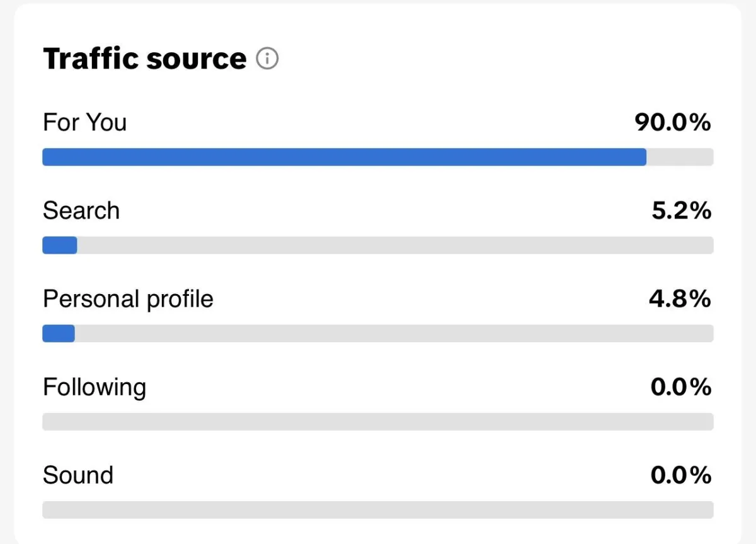Click the gray unfilled part of Search bar
This screenshot has height=544, width=756.
pyautogui.click(x=395, y=245)
